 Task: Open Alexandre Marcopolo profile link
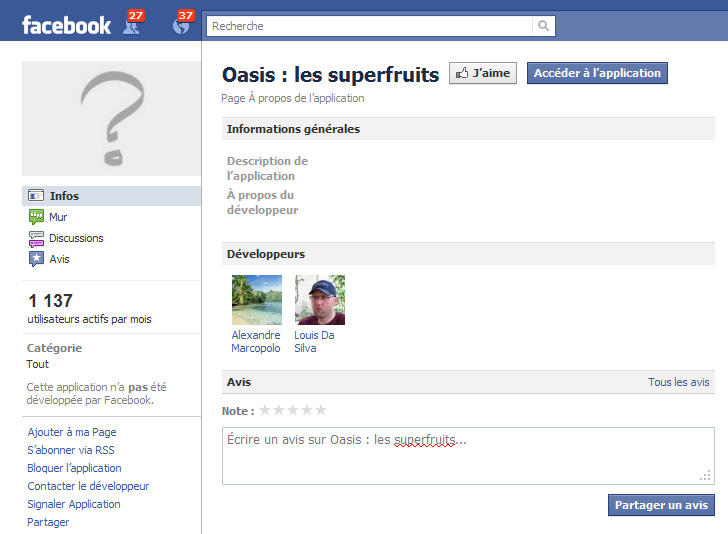256,342
